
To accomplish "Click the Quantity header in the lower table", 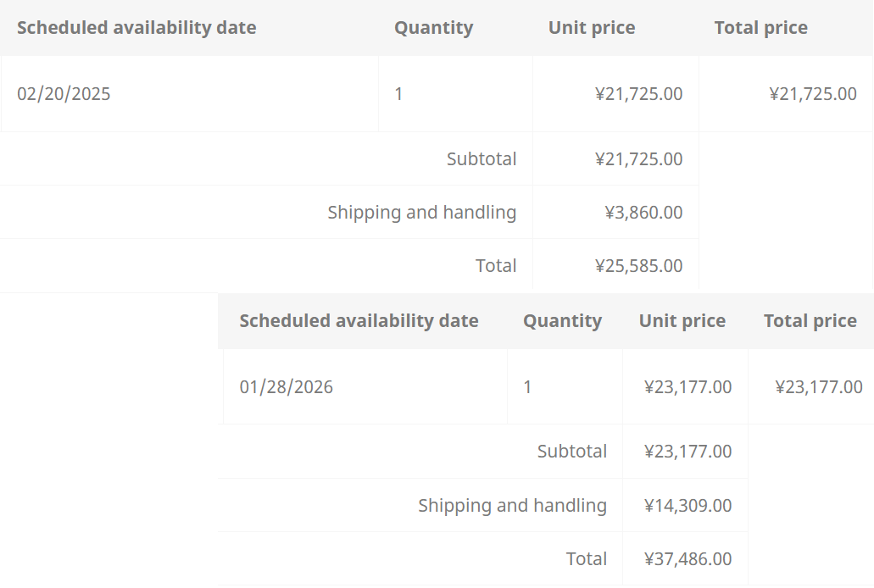I will tap(562, 321).
